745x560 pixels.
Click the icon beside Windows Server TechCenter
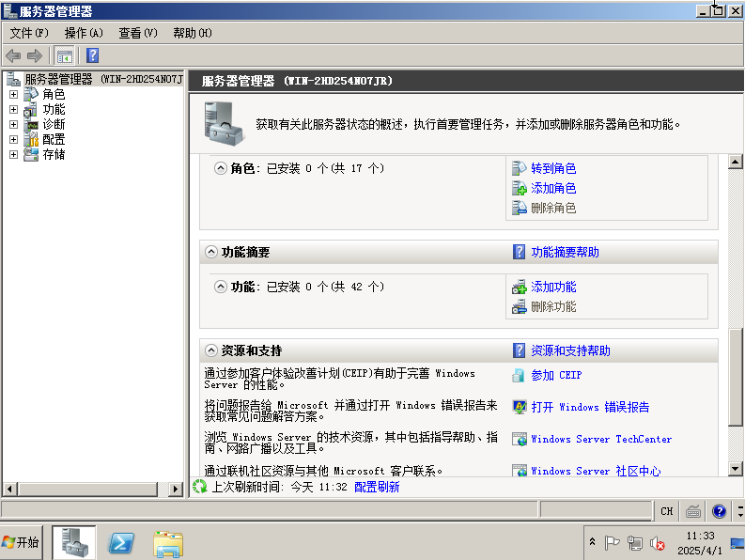point(520,439)
